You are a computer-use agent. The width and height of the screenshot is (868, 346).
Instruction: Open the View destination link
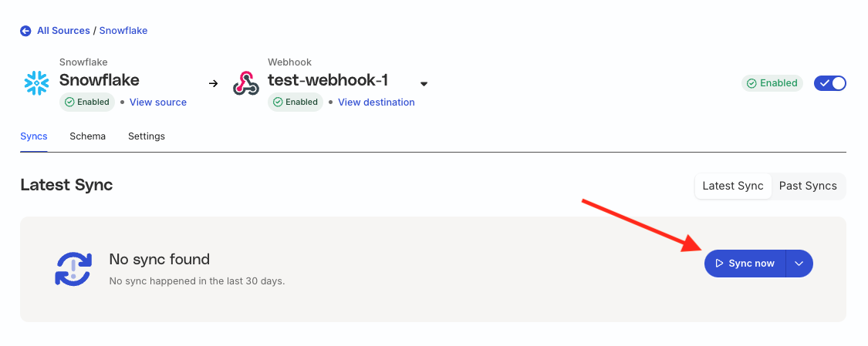click(376, 102)
